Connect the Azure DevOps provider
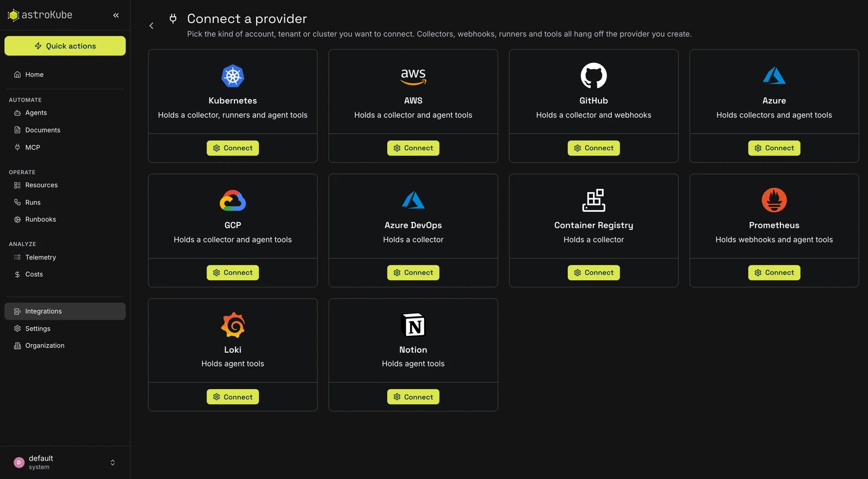This screenshot has height=479, width=868. pos(413,273)
